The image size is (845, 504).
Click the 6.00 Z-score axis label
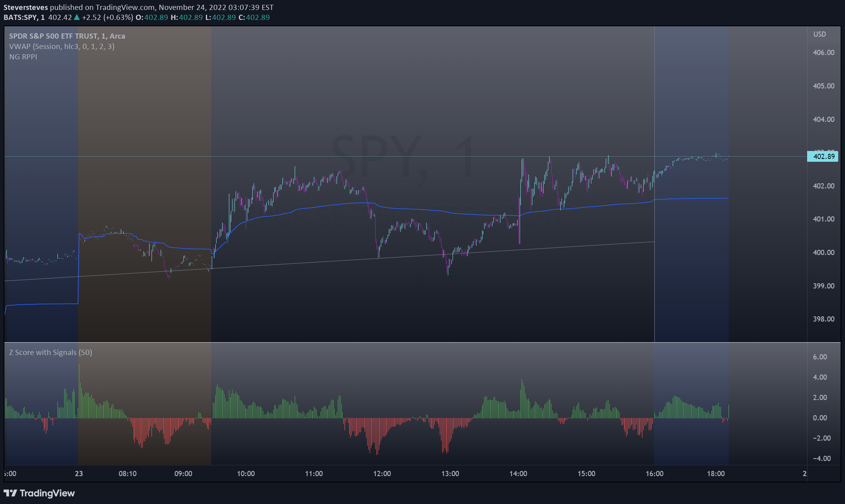tap(820, 357)
